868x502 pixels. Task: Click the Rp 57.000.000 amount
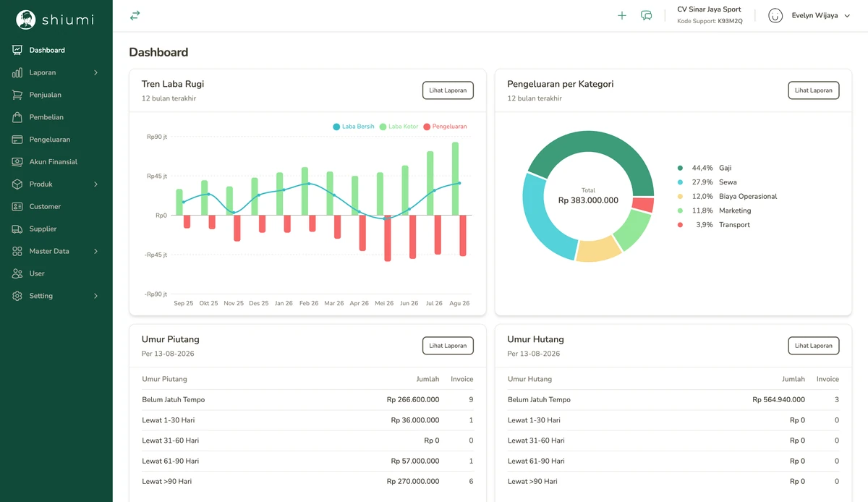415,461
